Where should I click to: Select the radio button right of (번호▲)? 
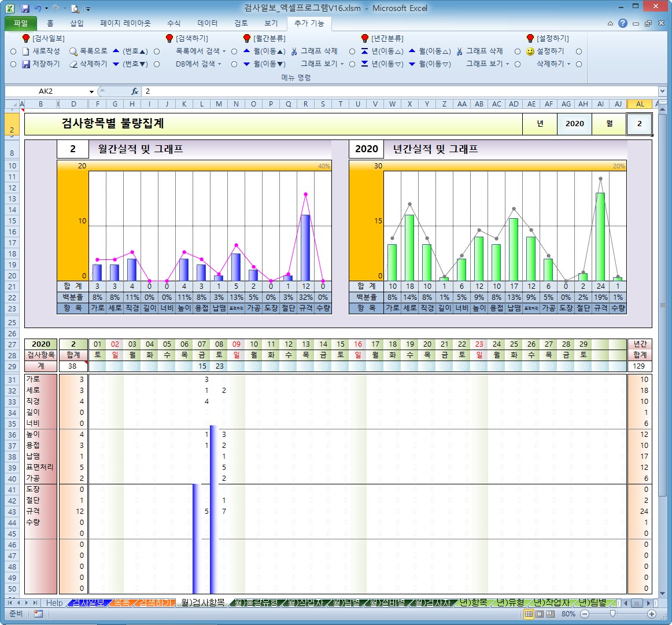(157, 52)
